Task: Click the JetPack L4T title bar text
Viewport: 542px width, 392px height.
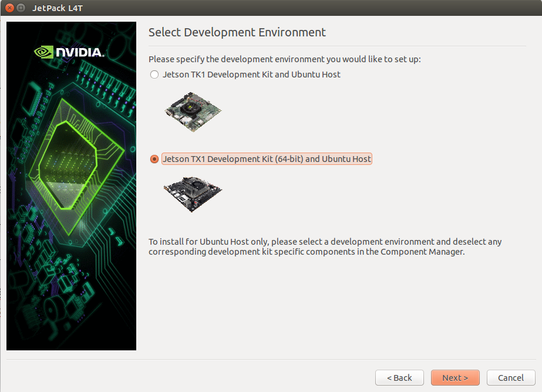Action: coord(58,8)
